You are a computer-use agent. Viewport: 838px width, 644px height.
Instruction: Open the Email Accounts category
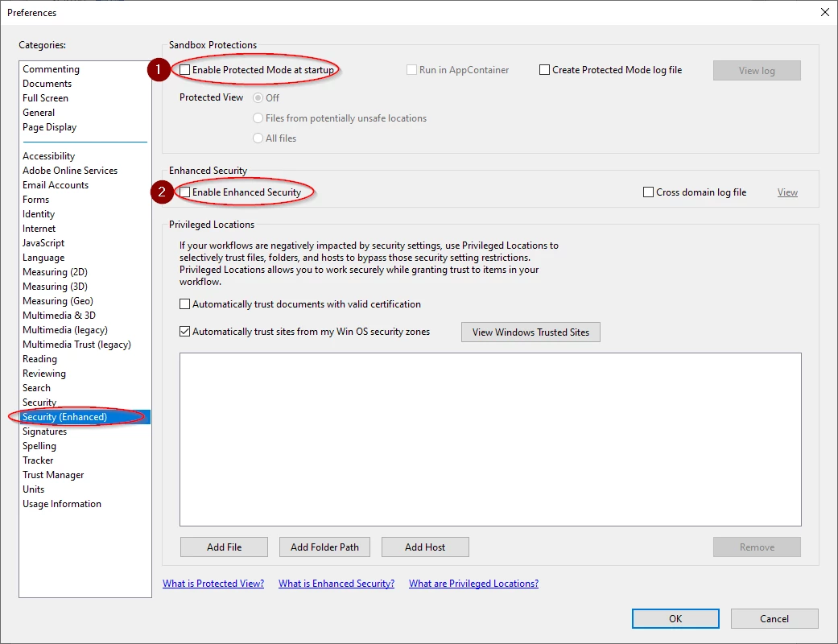(56, 185)
